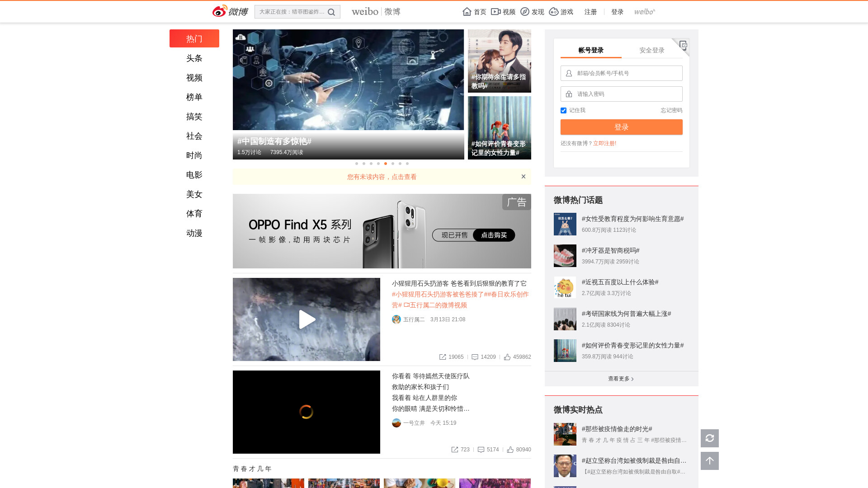Select 时尚 category in sidebar
868x488 pixels.
194,155
